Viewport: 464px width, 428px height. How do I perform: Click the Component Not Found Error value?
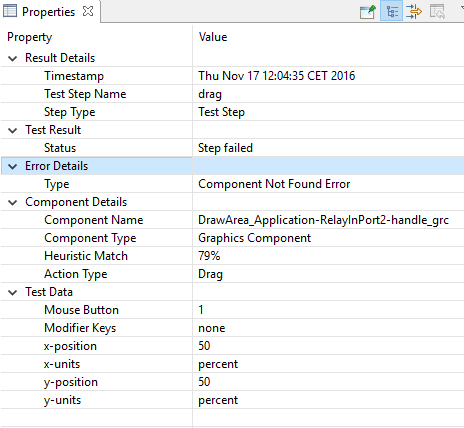[x=274, y=184]
